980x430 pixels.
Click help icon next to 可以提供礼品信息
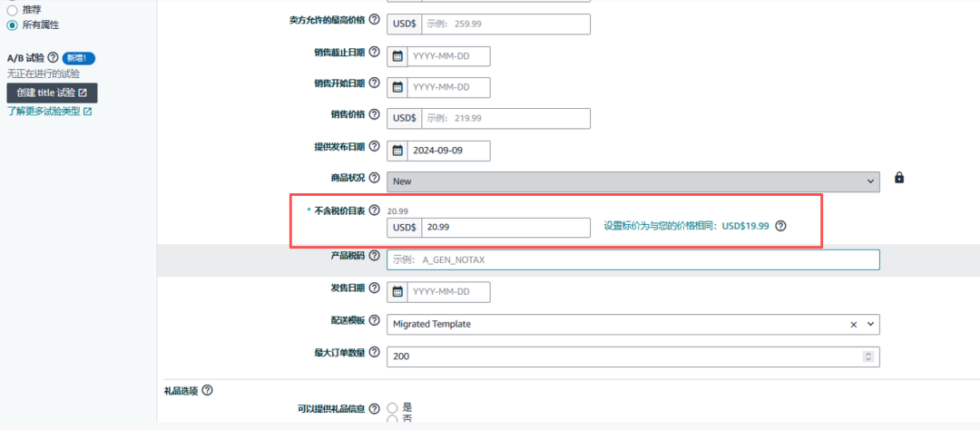(375, 409)
